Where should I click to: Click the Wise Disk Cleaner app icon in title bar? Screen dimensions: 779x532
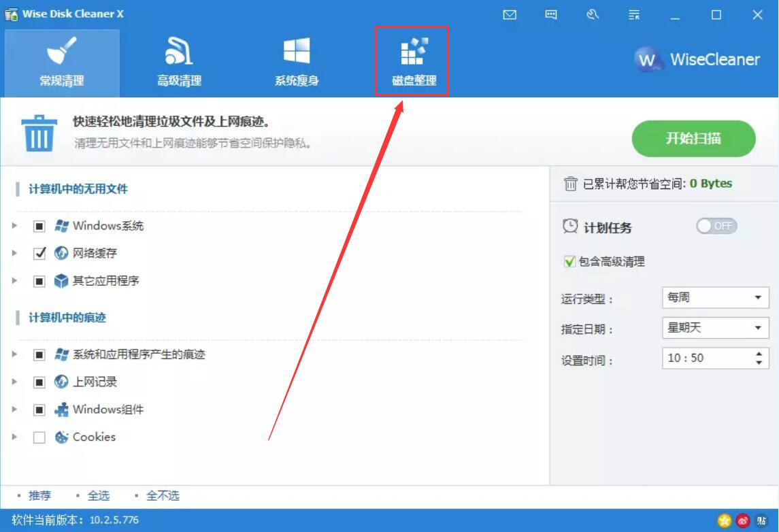click(x=11, y=14)
